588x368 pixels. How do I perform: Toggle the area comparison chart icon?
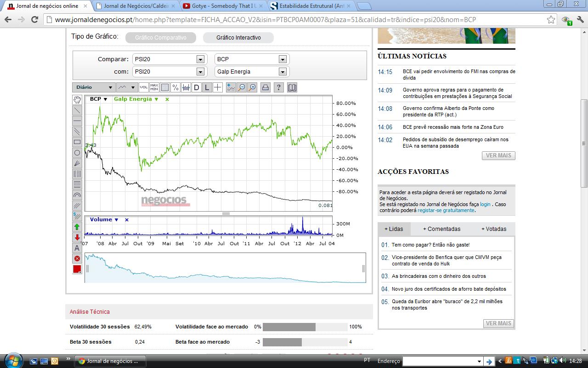(186, 87)
